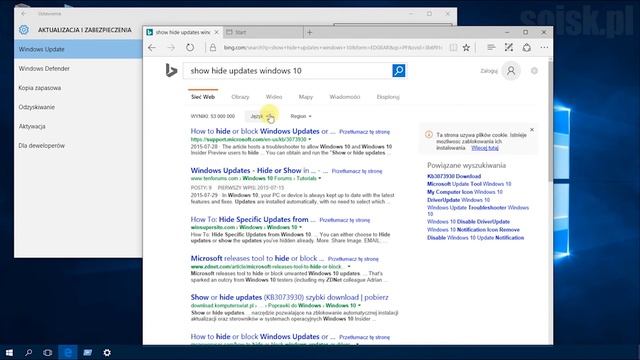This screenshot has width=640, height=360.
Task: Click the Edge back arrow button
Action: (x=152, y=48)
